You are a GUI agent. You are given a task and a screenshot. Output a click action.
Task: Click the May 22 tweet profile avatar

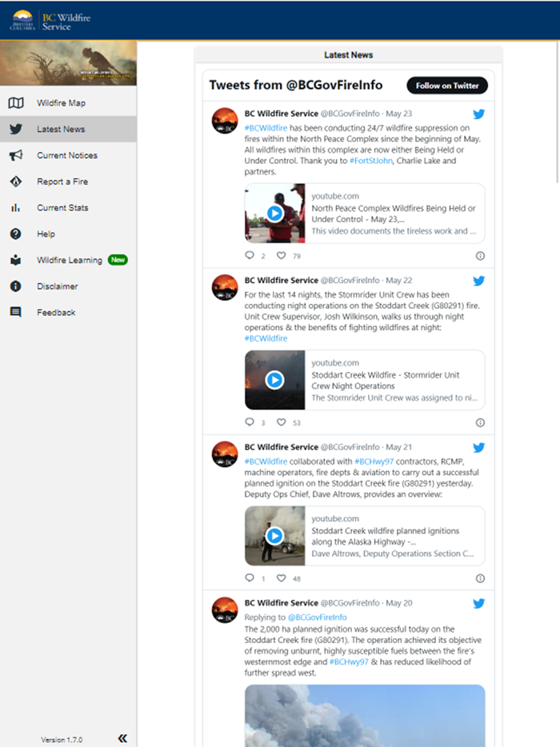click(225, 287)
